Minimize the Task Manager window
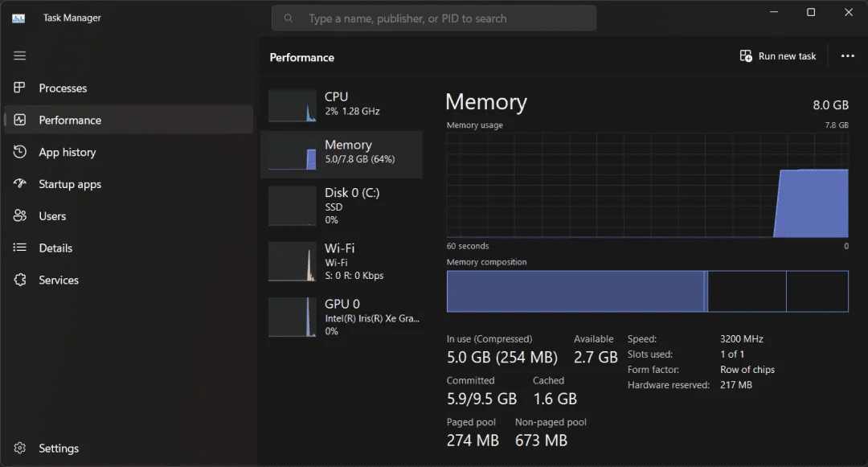This screenshot has width=868, height=467. tap(774, 12)
